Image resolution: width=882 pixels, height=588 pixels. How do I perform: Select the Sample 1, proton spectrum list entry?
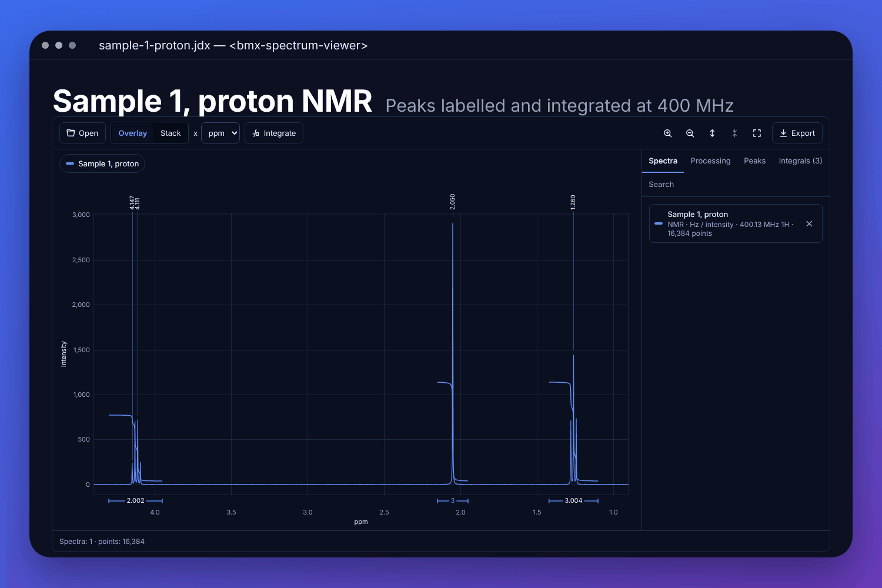click(736, 223)
